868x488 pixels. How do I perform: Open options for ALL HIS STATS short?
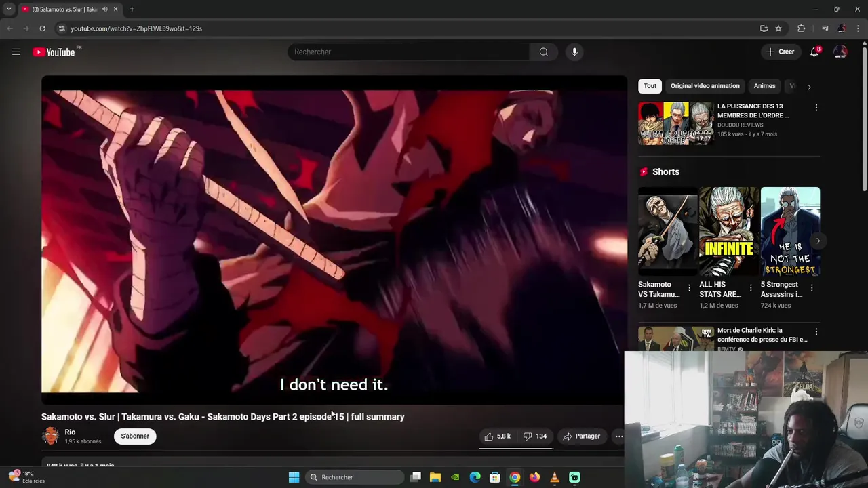[x=750, y=289]
